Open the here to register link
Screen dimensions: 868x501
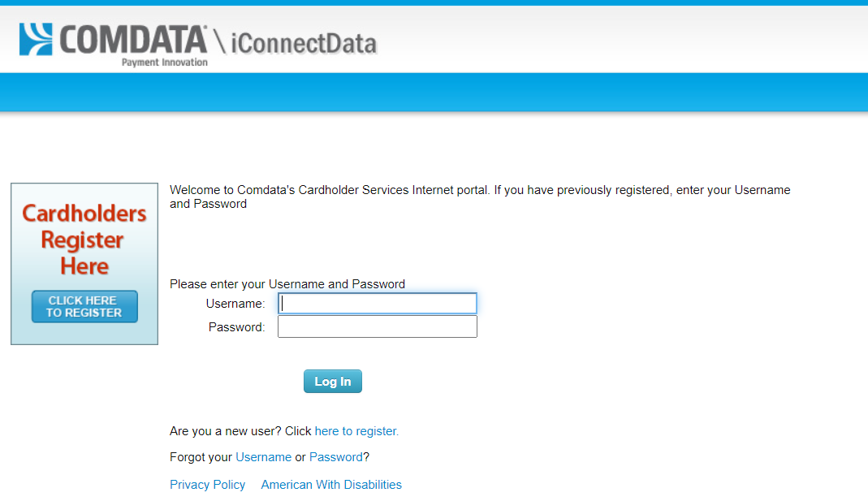pos(356,431)
